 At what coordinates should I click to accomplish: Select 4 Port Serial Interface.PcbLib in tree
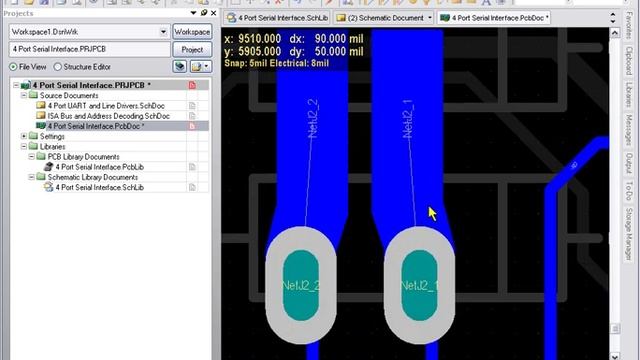[x=100, y=167]
